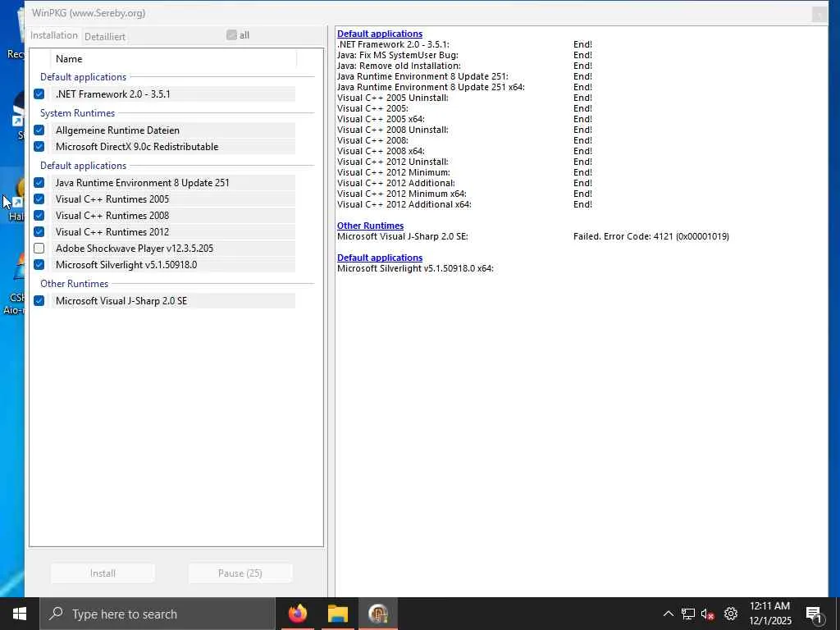Click the muted volume tray icon
Screen dimensions: 840x630
click(708, 614)
